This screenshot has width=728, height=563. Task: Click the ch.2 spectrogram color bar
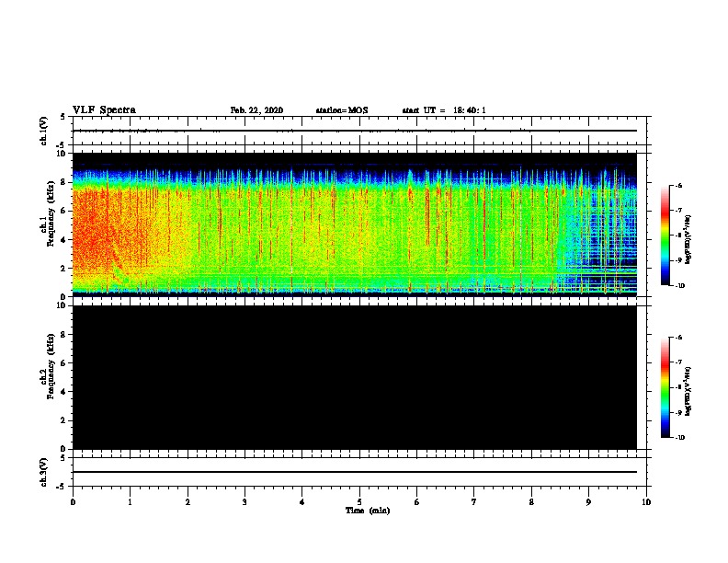[x=665, y=387]
